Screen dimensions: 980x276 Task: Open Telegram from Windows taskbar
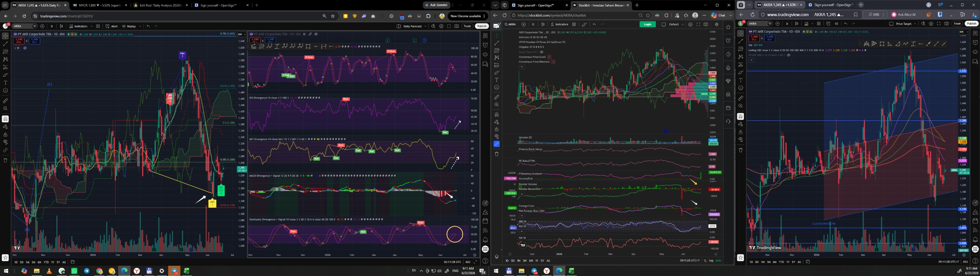[87, 271]
